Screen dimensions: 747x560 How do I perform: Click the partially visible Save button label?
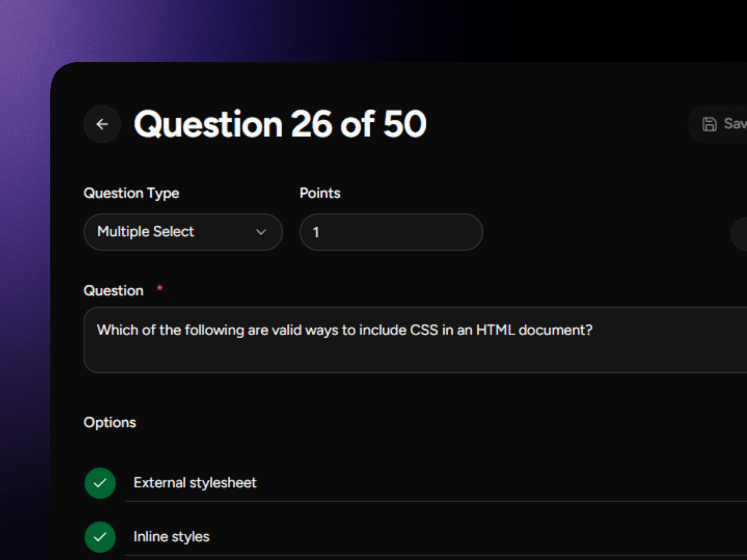click(x=735, y=124)
